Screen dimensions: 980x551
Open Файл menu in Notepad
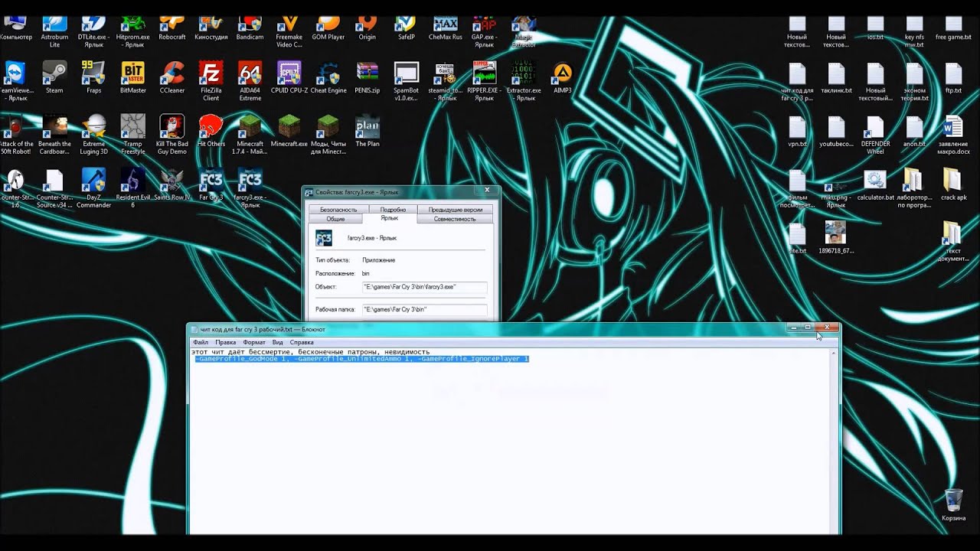(x=201, y=342)
